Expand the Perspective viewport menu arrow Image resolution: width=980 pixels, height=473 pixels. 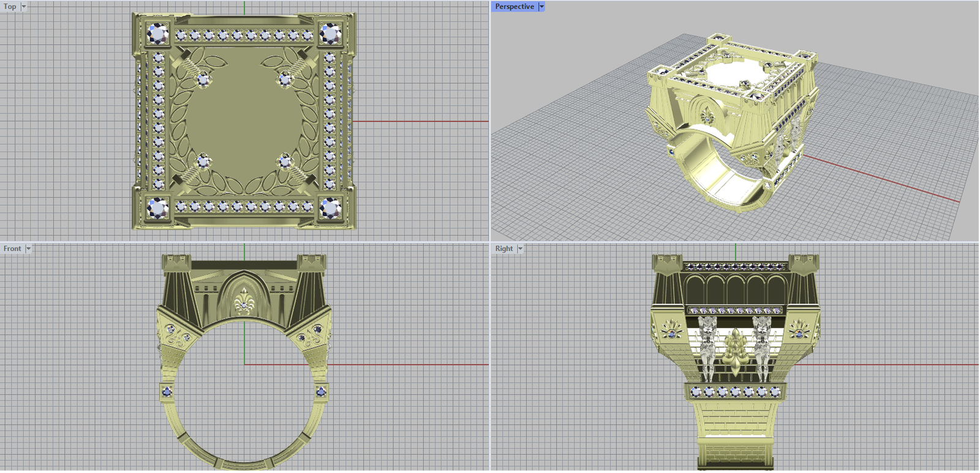541,7
